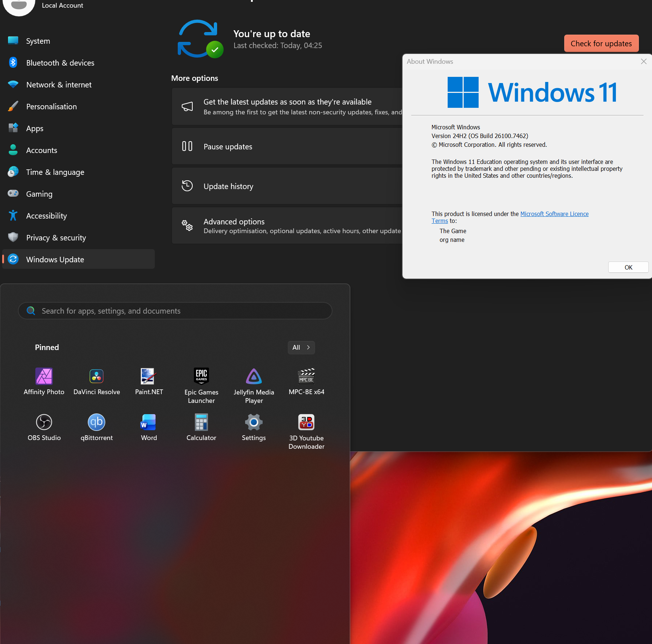Go to Privacy & security settings
This screenshot has width=652, height=644.
(x=78, y=237)
